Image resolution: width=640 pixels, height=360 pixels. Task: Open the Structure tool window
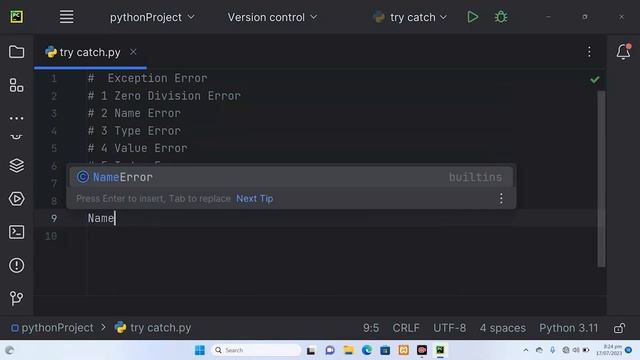[16, 85]
